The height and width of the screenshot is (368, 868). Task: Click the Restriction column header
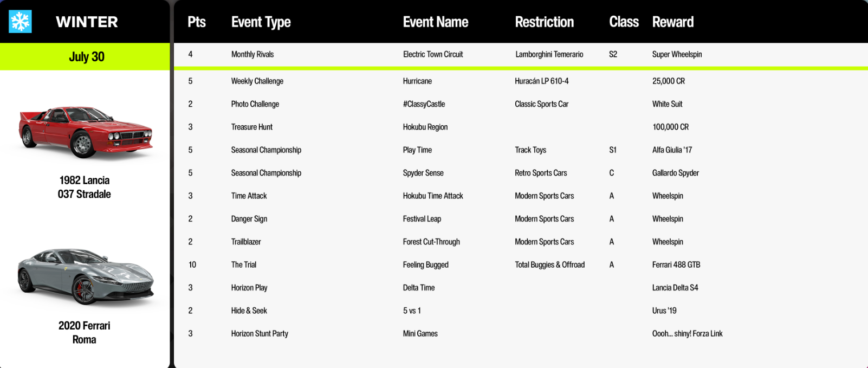(x=544, y=22)
